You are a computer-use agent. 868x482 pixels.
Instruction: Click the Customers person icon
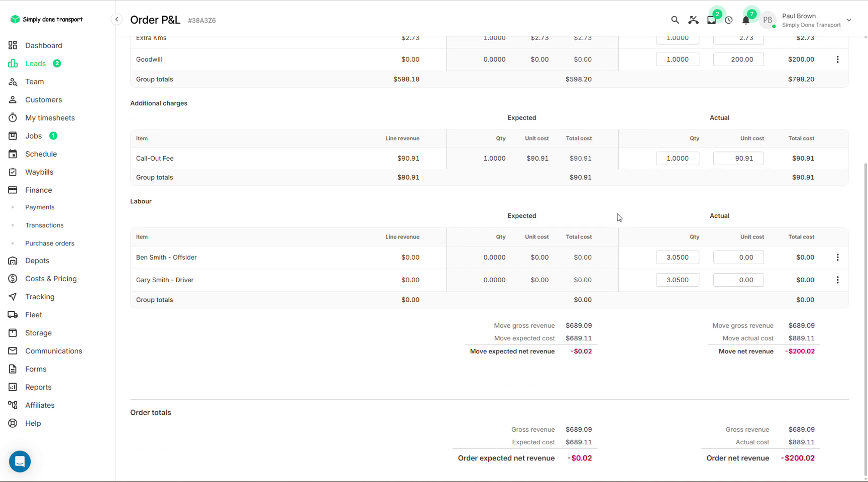click(13, 99)
